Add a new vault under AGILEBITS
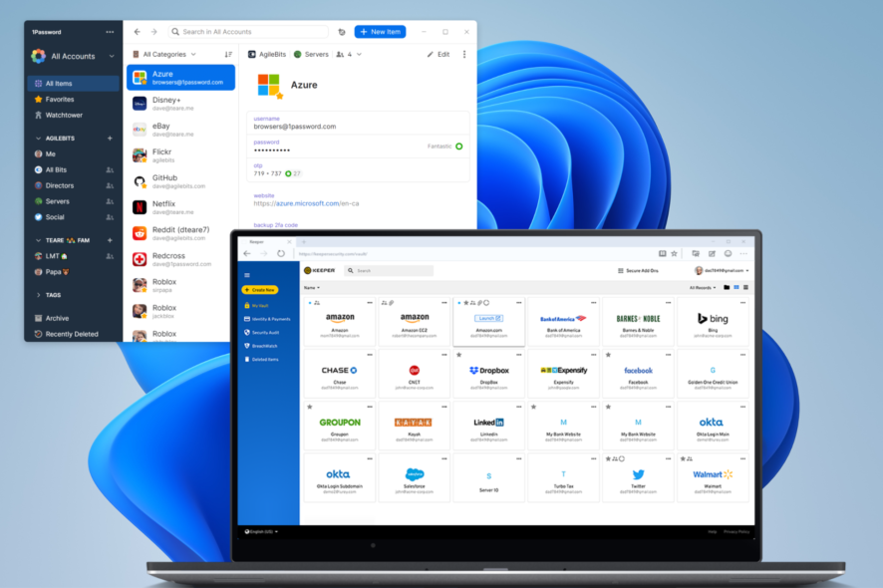Image resolution: width=883 pixels, height=588 pixels. 110,138
